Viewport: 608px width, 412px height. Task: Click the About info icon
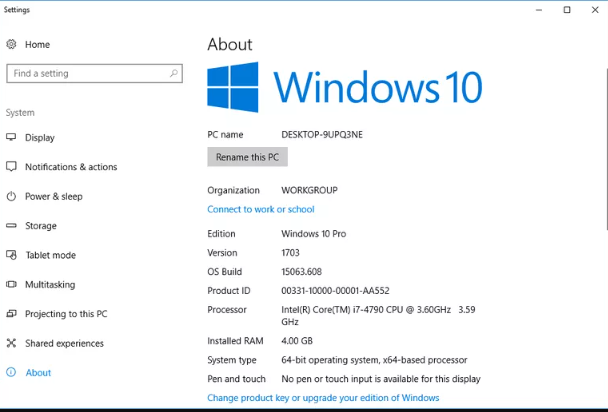[x=11, y=372]
